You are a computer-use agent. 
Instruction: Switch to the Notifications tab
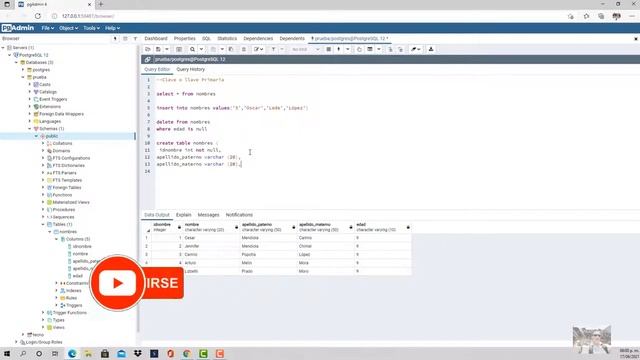click(239, 215)
